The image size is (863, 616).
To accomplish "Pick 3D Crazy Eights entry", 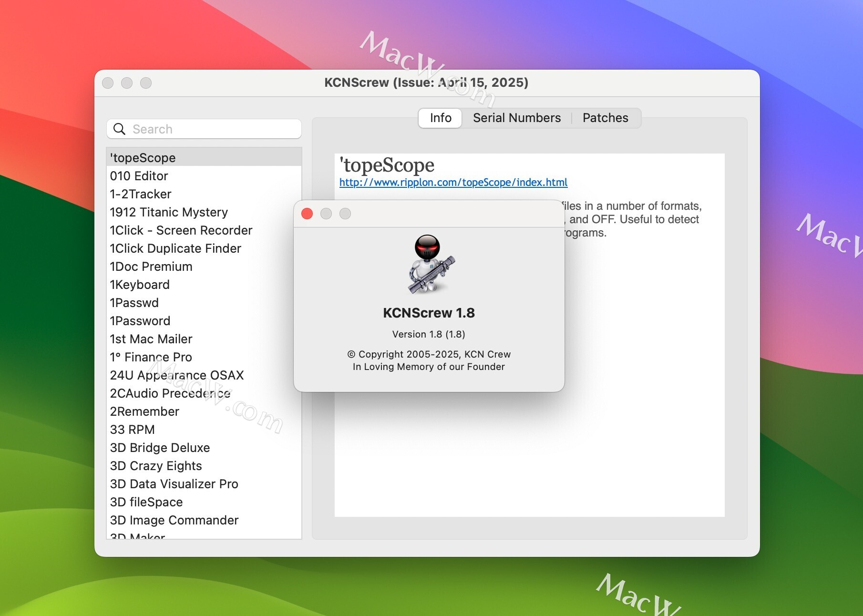I will click(x=204, y=466).
